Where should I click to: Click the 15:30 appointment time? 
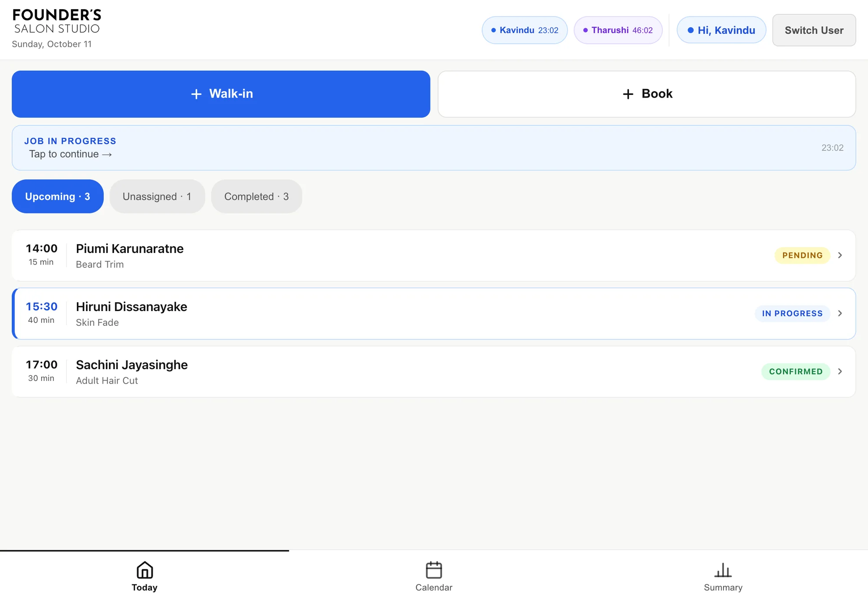(x=42, y=306)
